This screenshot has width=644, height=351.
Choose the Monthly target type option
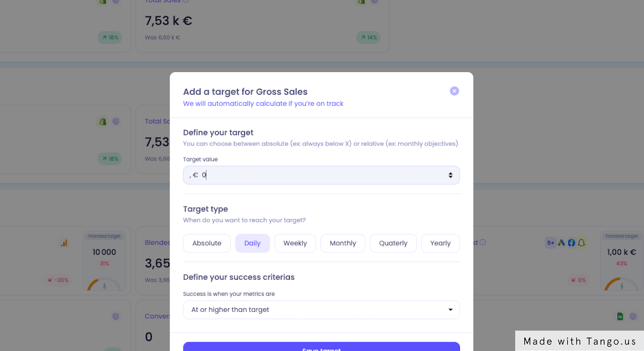pos(343,243)
